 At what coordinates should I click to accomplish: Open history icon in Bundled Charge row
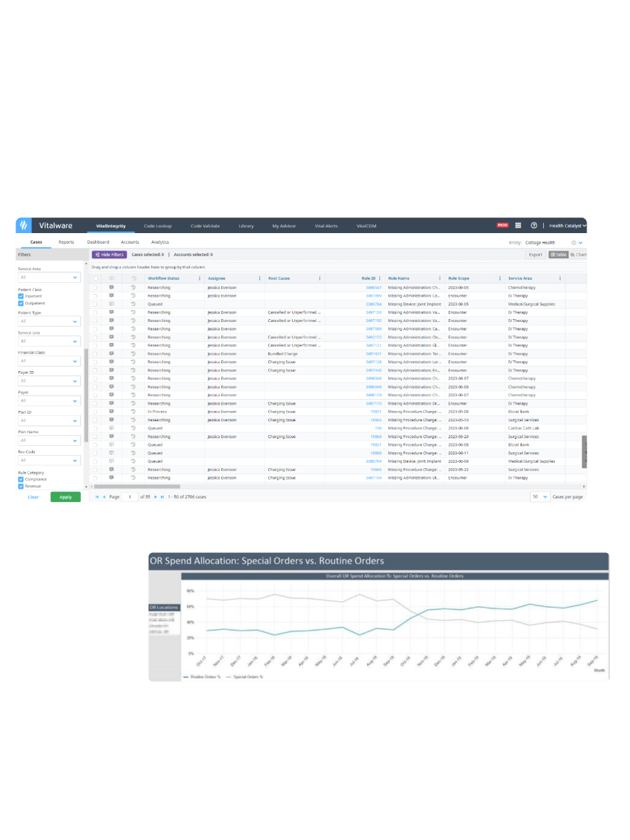pos(133,353)
